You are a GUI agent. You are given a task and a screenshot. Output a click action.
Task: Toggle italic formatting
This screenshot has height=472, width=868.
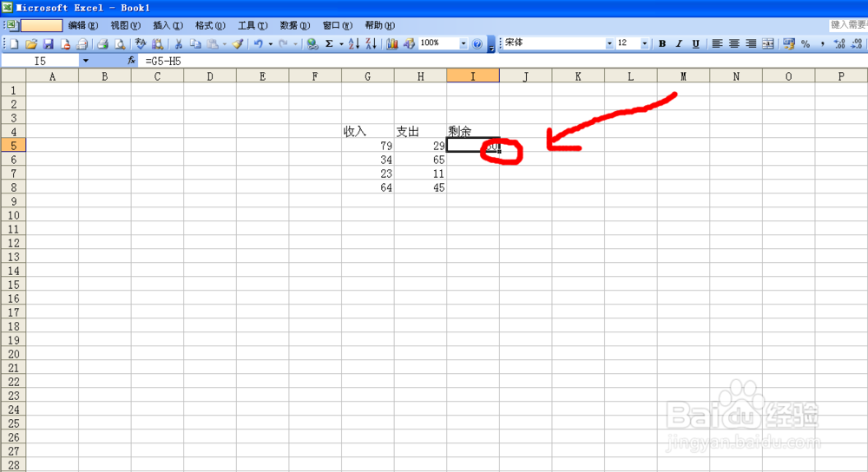click(679, 43)
